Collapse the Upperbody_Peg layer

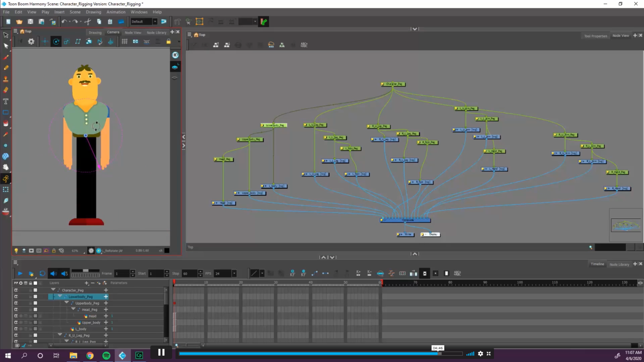67,303
